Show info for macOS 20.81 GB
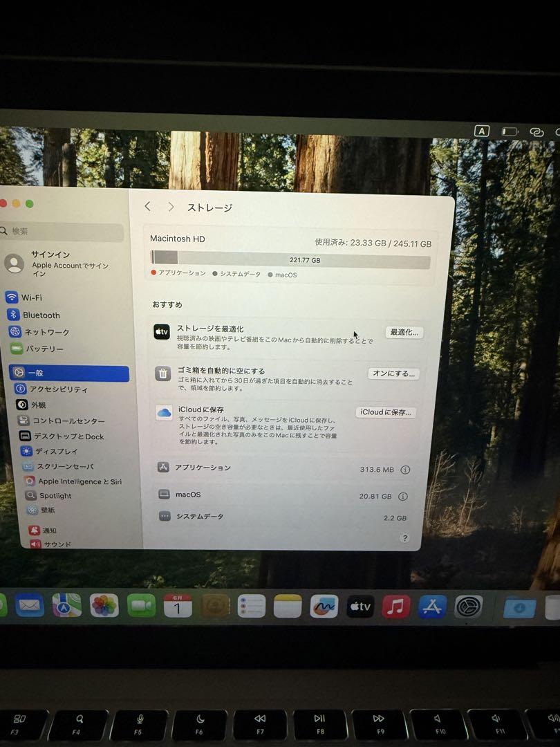 403,497
